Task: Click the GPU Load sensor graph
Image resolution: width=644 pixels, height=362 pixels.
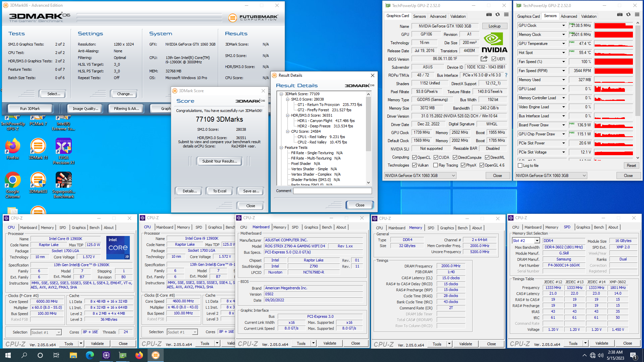Action: 613,89
